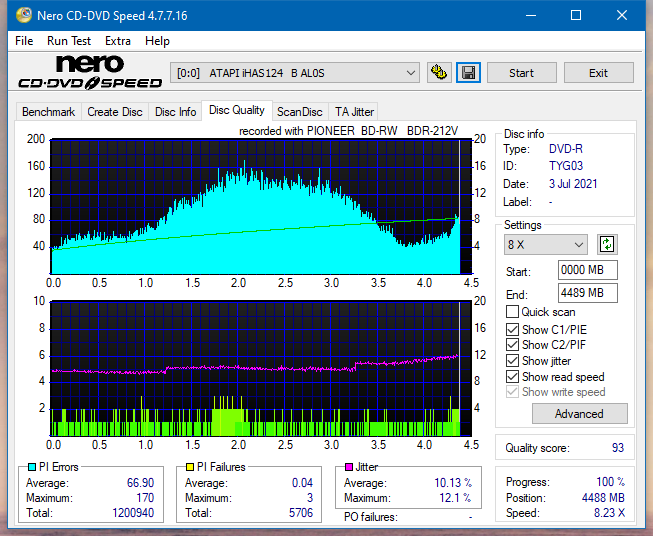Click the PO failures label
Screen dimensions: 653x536
371,517
